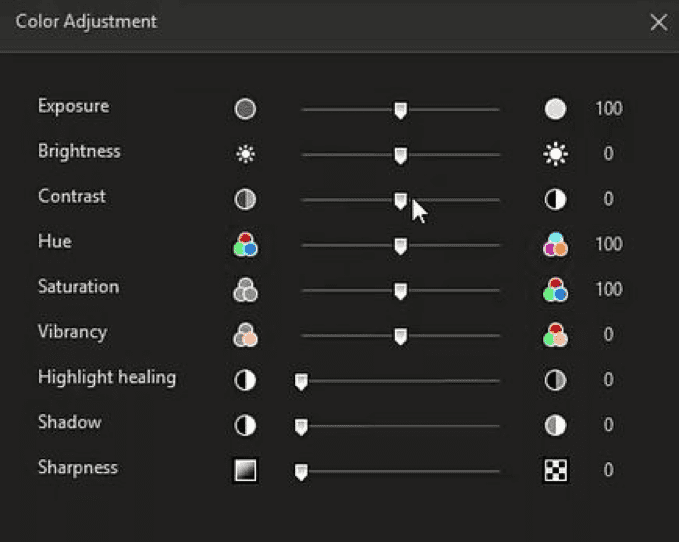The height and width of the screenshot is (542, 679).
Task: Close the Color Adjustment panel
Action: [x=659, y=22]
